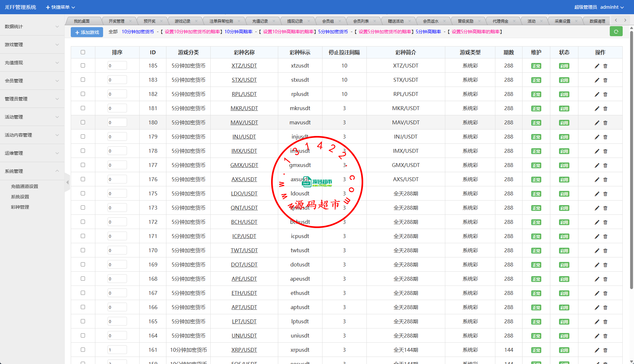Check the select-all checkbox in header
The width and height of the screenshot is (634, 364).
tap(83, 52)
